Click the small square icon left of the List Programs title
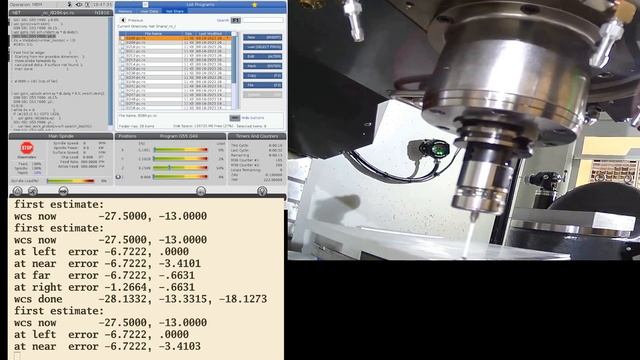This screenshot has height=360, width=640. coord(145,4)
